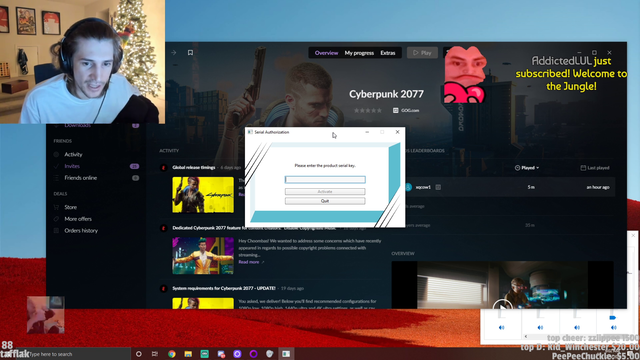Click the small icon next to xqcow1 name
640x360 pixels.
438,187
